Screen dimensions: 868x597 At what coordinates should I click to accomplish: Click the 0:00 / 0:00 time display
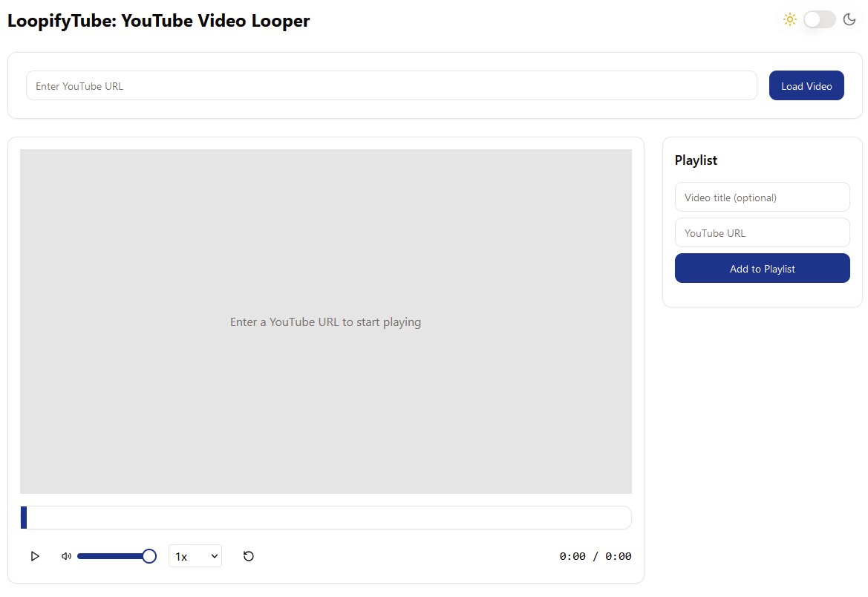[595, 556]
